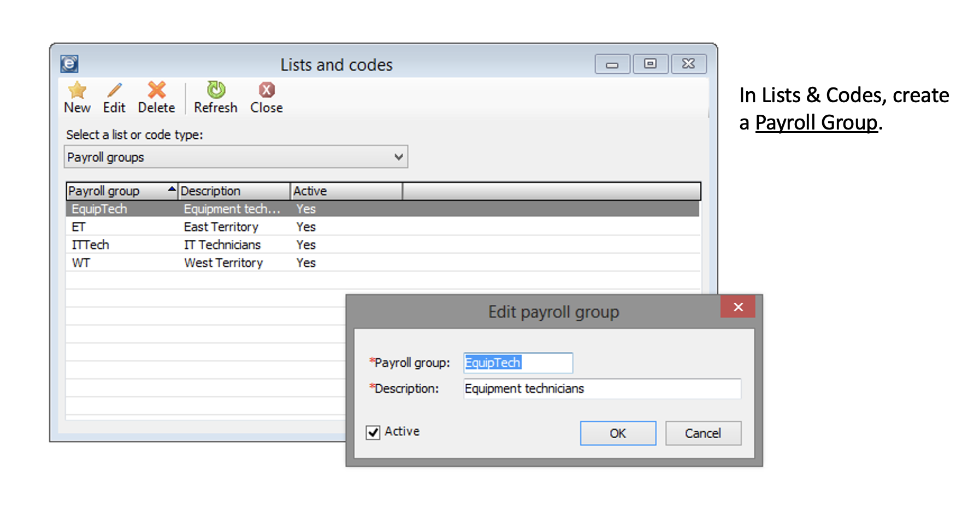Select the ITTech payroll group row
Viewport: 980px width, 518px height.
382,245
